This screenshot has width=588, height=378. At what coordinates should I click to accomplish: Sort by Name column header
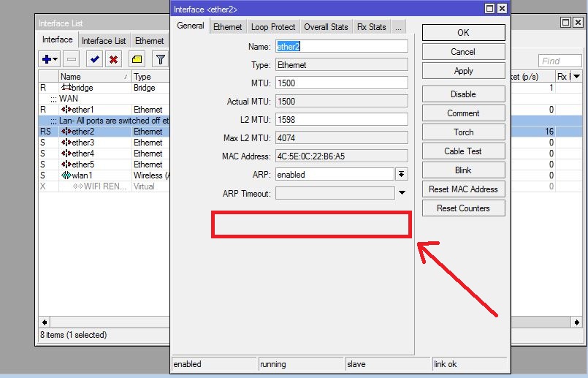95,77
